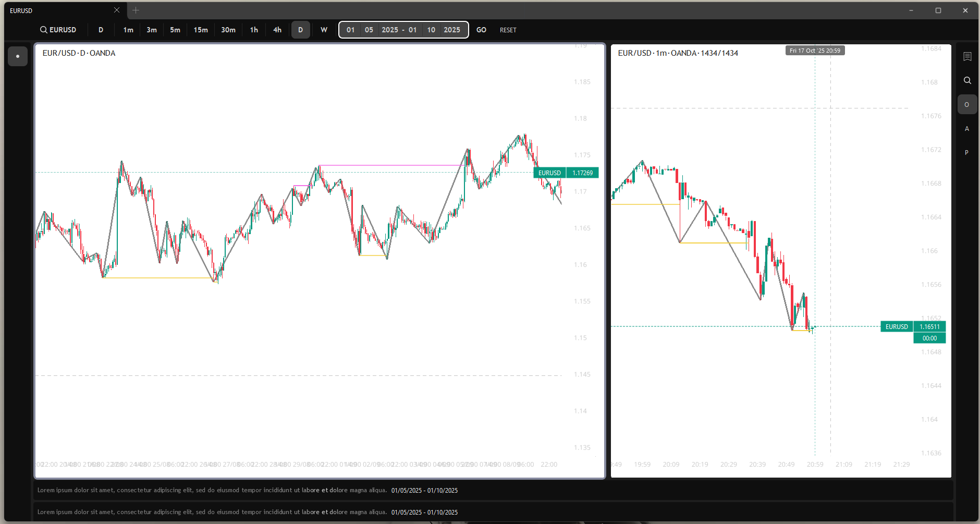Open the D interval selector beside symbol
The image size is (980, 524).
[x=101, y=30]
